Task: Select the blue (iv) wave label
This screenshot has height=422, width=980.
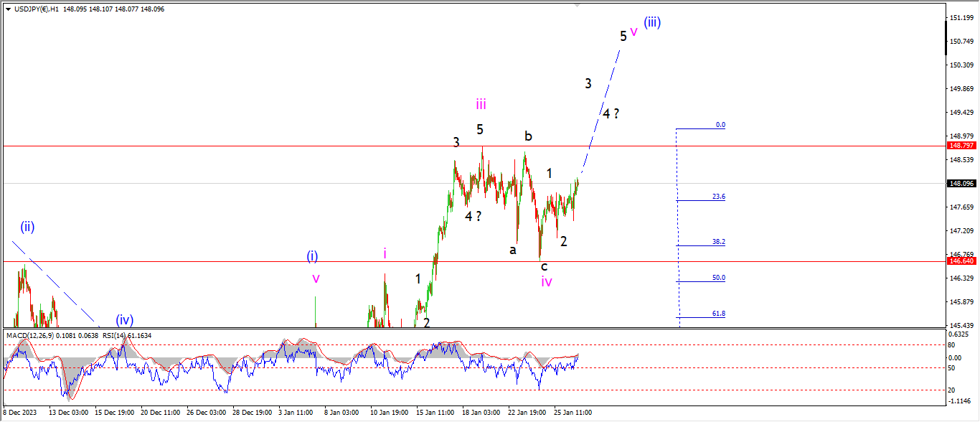Action: coord(125,320)
